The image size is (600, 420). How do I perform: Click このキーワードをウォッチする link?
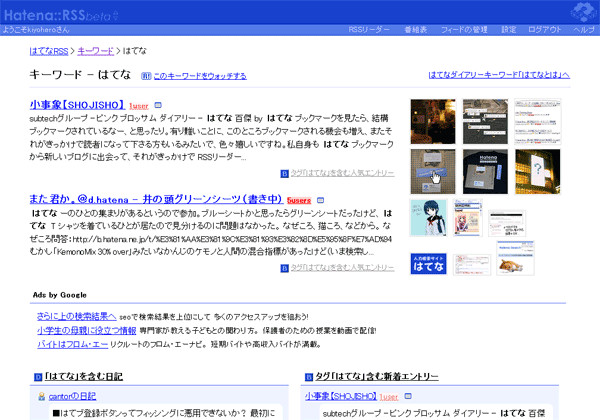pos(200,76)
